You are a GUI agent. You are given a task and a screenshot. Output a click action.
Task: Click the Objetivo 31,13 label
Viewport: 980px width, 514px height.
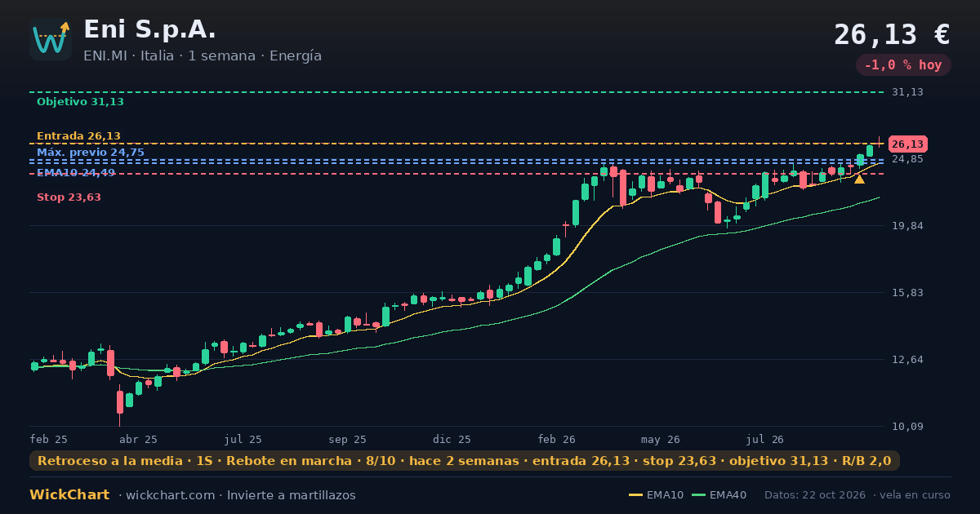pyautogui.click(x=80, y=102)
